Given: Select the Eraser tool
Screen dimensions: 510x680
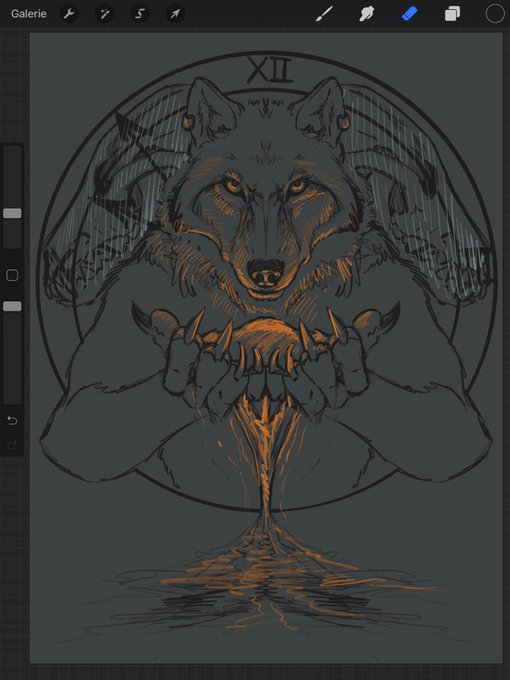Looking at the screenshot, I should pos(409,14).
